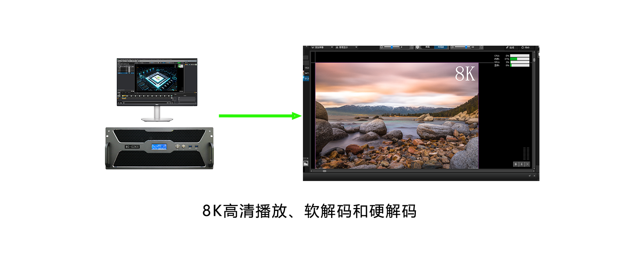
Task: Click the volume value field showing 80
Action: pos(474,47)
